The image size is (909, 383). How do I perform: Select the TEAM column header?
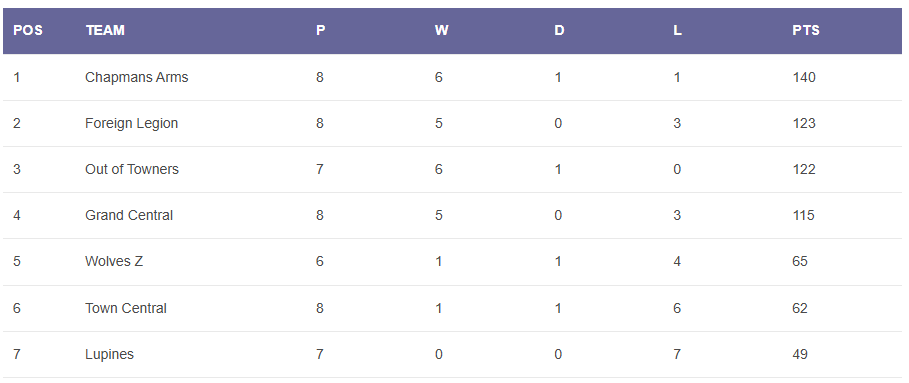point(105,31)
